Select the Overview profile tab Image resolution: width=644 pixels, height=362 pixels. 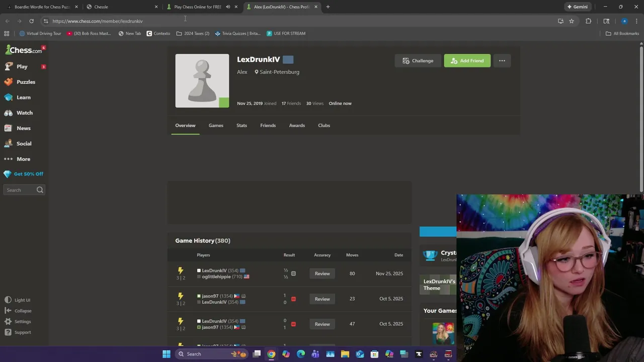click(185, 126)
